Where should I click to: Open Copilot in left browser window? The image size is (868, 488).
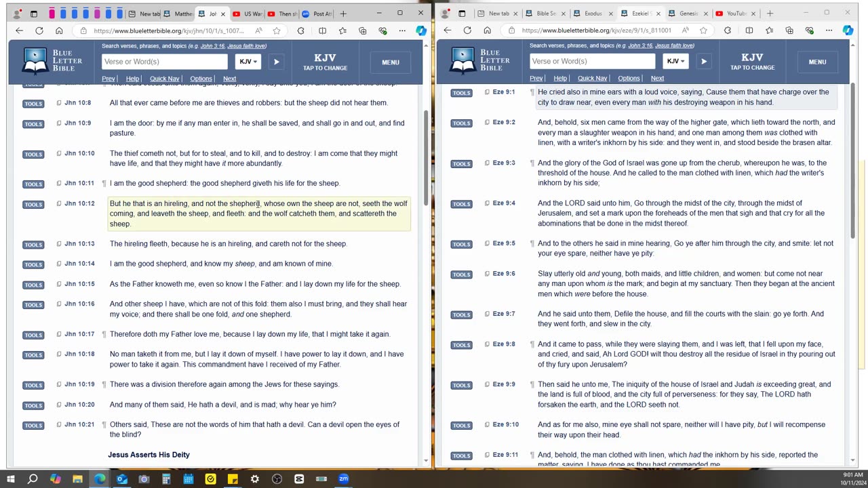coord(421,30)
